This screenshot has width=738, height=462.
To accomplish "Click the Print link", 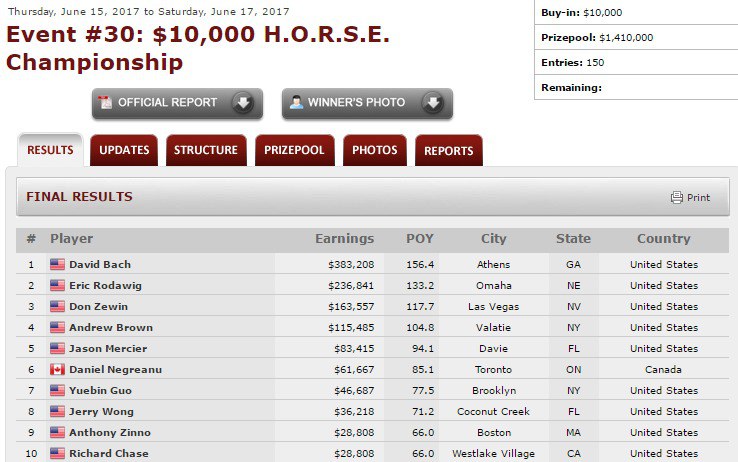I will [x=698, y=198].
